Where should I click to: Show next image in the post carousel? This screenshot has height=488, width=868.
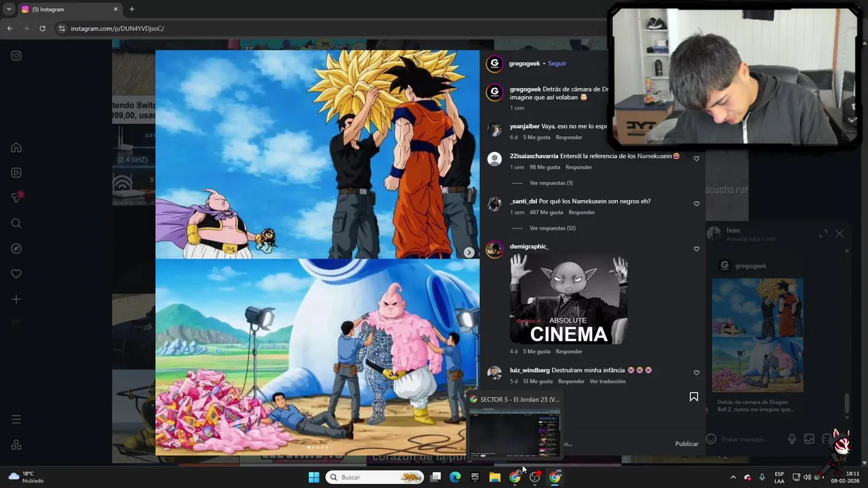click(x=469, y=252)
